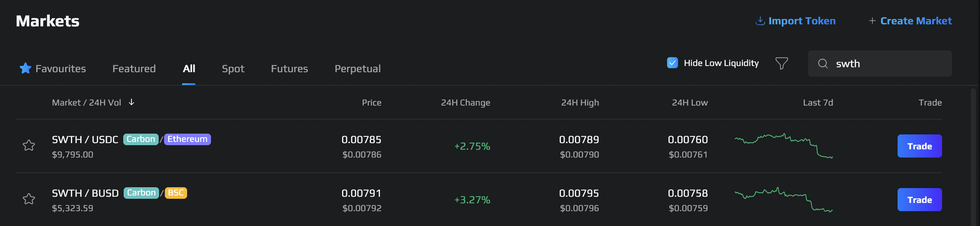Screen dimensions: 980x226
Task: Sort by 24H Change column header
Action: [465, 103]
